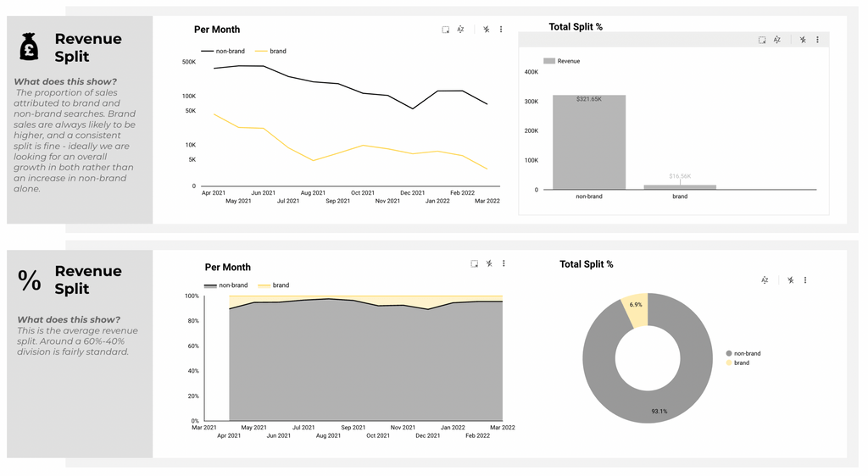This screenshot has width=868, height=476.
Task: Click the rectangle select icon on the stacked area chart
Action: pyautogui.click(x=475, y=263)
